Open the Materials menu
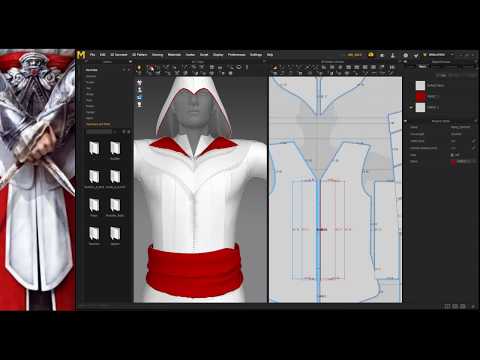The width and height of the screenshot is (480, 360). (174, 55)
